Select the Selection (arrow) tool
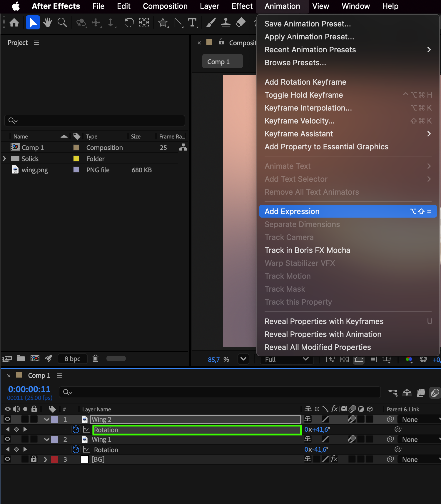The height and width of the screenshot is (504, 441). (x=33, y=23)
